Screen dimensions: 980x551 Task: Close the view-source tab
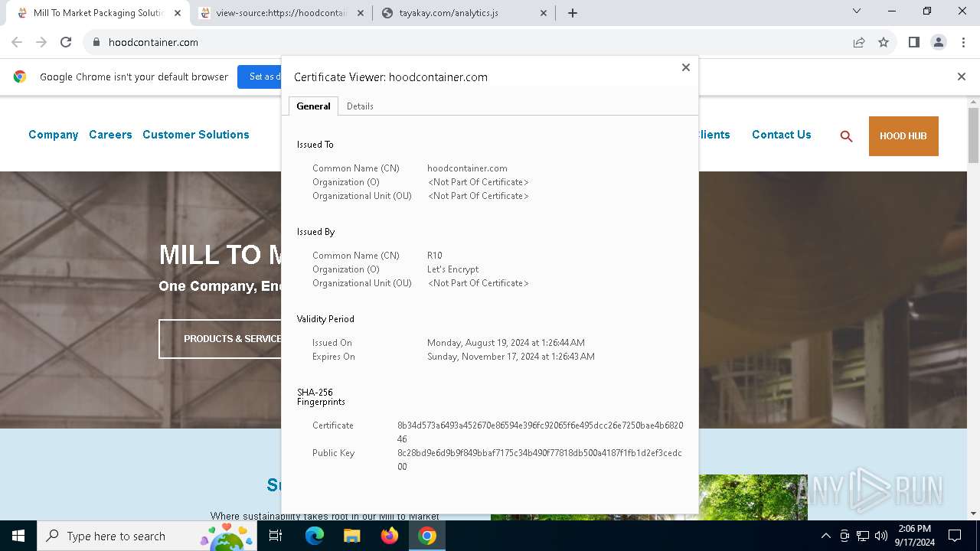tap(361, 13)
